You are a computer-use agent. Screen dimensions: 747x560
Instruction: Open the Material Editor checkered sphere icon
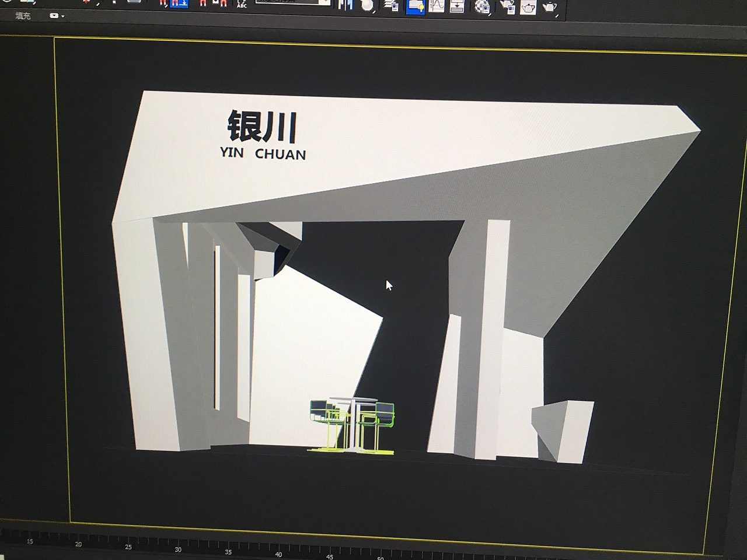(483, 6)
